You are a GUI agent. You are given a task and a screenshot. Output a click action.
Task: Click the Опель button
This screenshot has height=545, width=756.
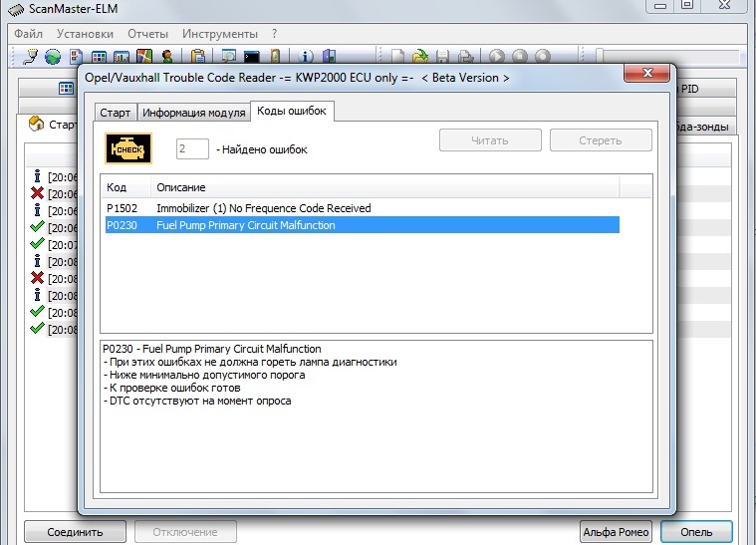696,532
